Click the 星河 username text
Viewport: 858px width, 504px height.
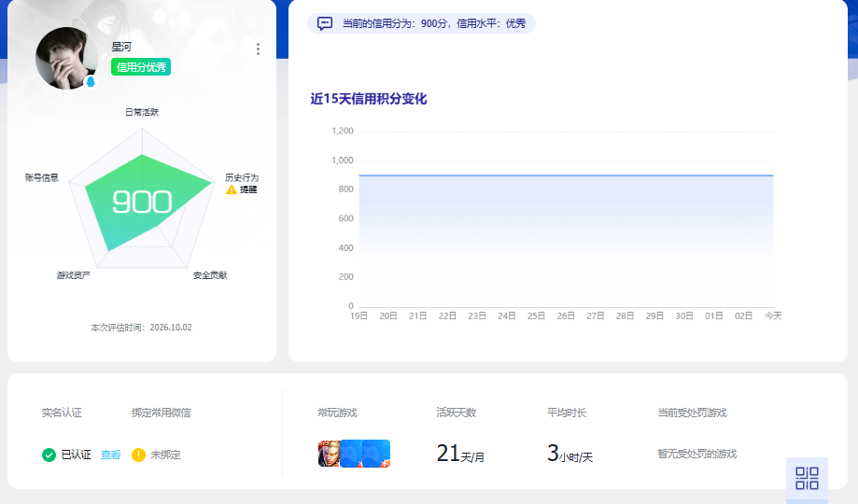tap(121, 47)
